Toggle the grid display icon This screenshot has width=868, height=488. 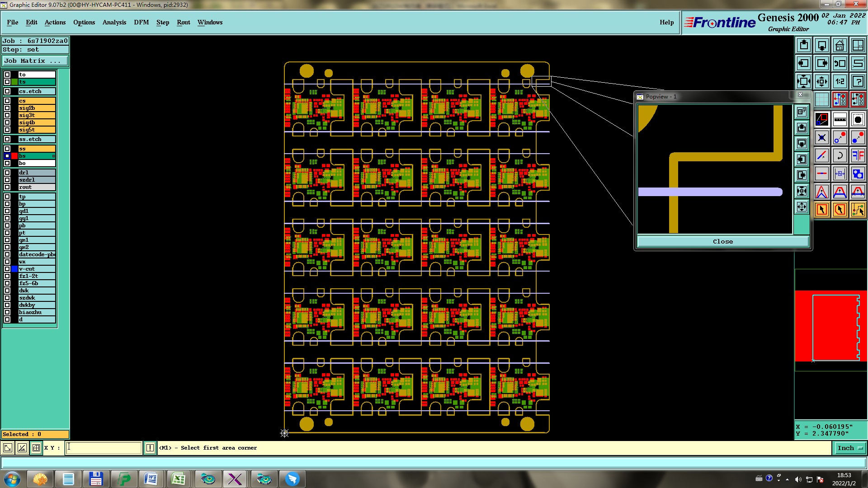[821, 99]
